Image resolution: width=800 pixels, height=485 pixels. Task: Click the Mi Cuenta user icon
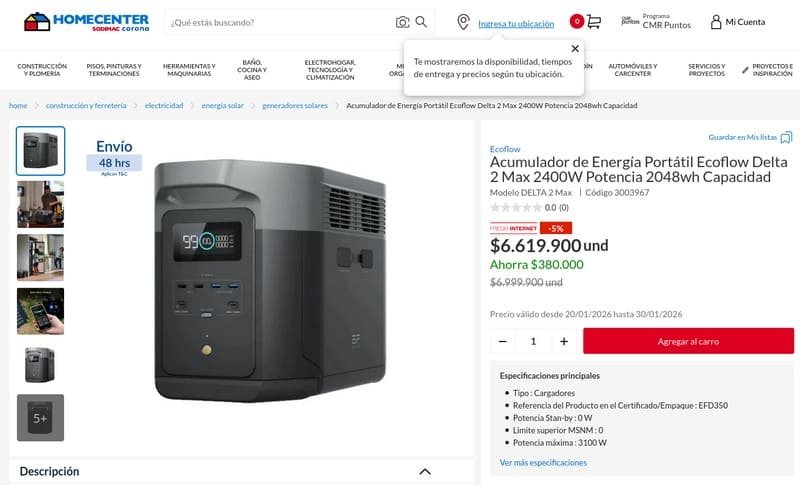(x=716, y=22)
